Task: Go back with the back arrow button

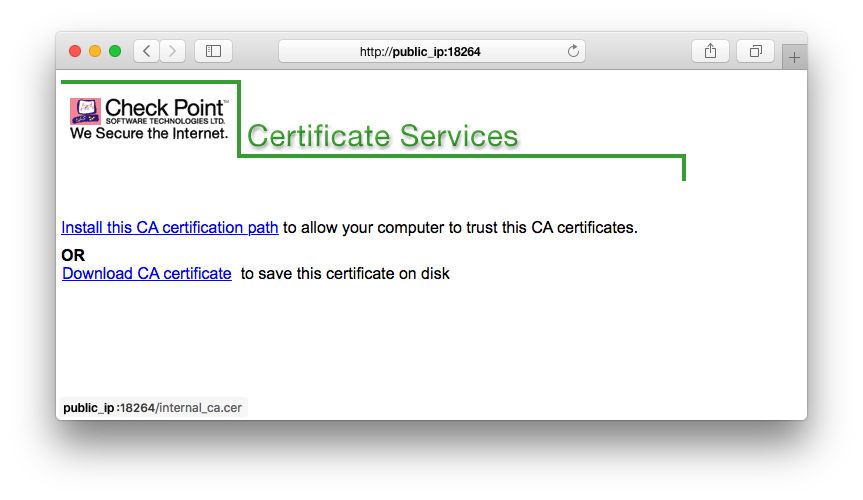Action: click(x=146, y=51)
